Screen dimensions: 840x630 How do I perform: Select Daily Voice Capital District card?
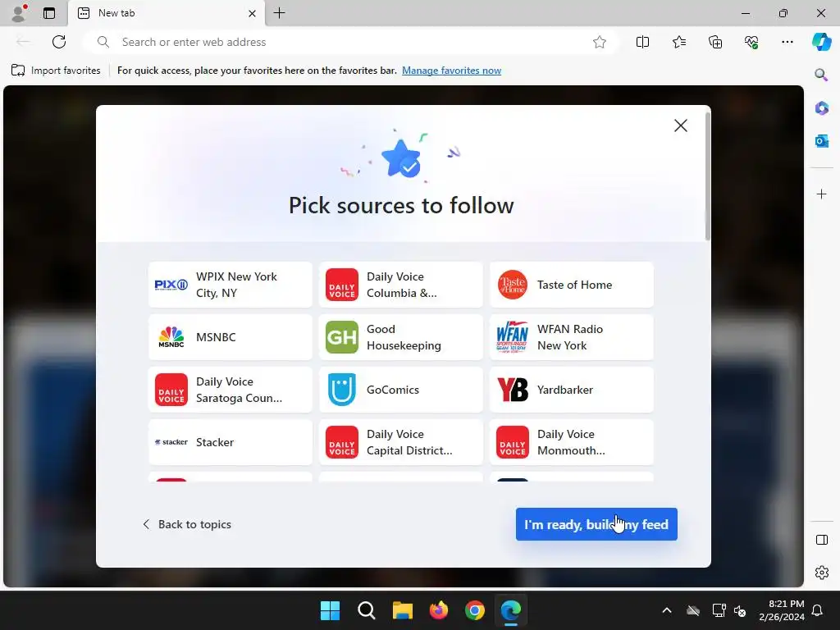coord(400,442)
